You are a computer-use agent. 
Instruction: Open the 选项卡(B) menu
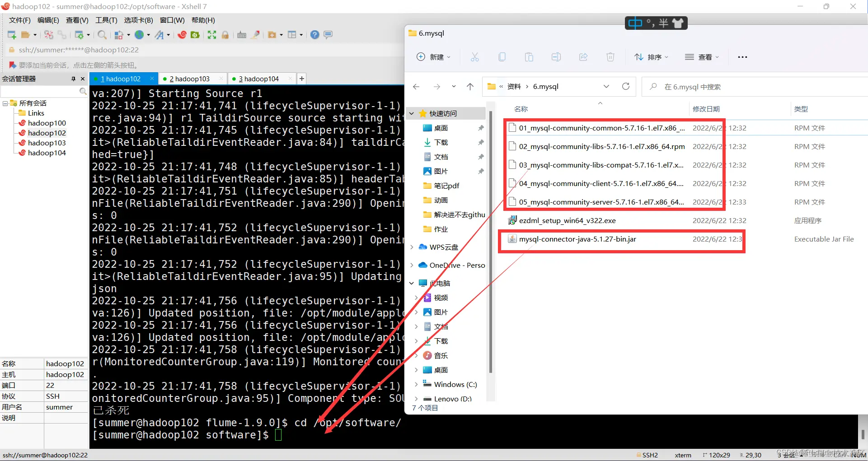pyautogui.click(x=138, y=20)
